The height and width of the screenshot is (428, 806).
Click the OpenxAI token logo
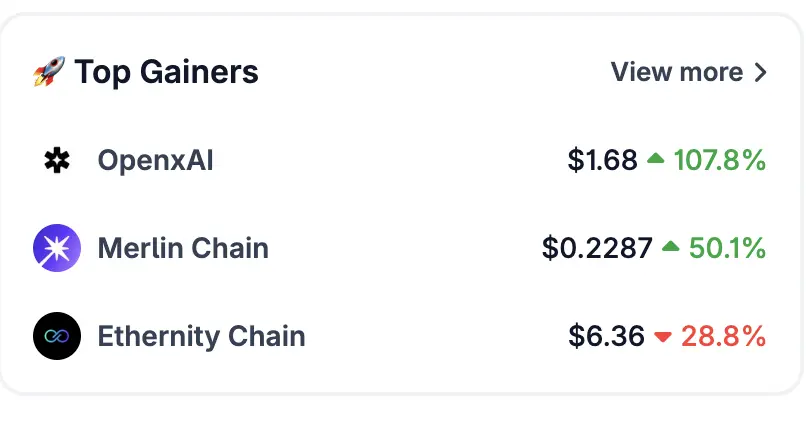tap(57, 160)
